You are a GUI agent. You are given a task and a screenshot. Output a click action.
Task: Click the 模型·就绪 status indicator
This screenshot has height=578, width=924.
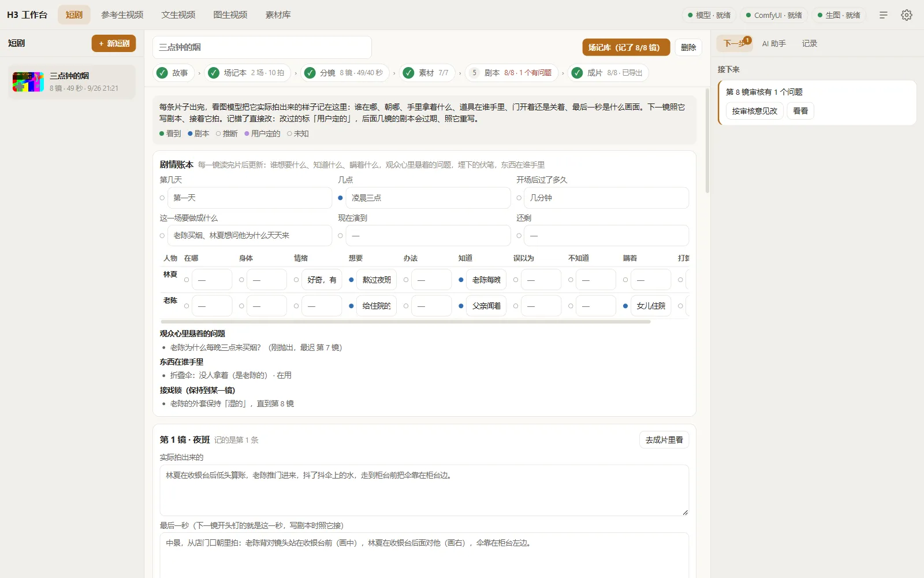pyautogui.click(x=709, y=15)
